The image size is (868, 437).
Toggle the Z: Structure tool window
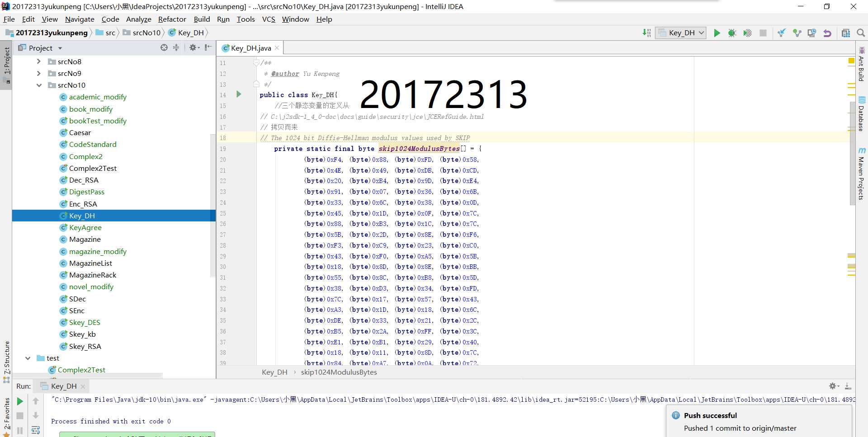point(6,362)
